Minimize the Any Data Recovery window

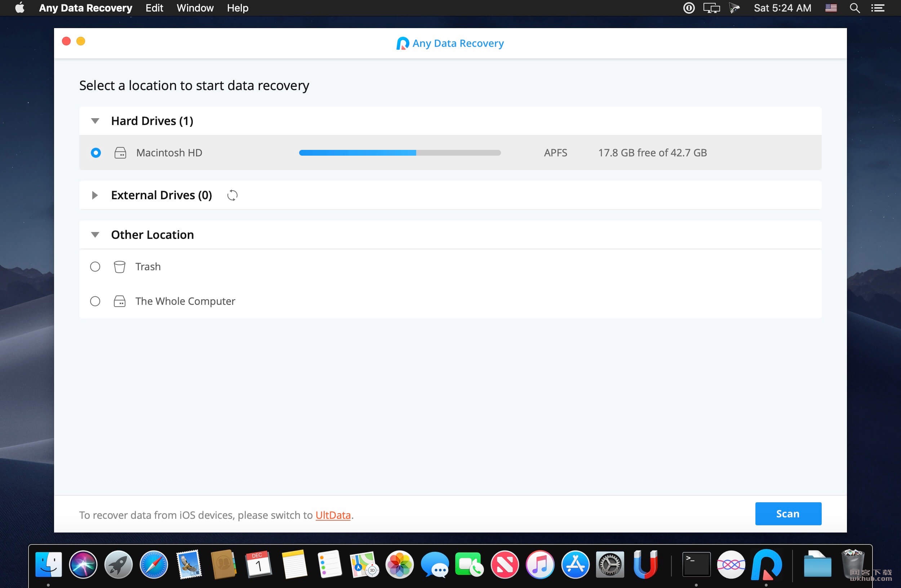81,41
